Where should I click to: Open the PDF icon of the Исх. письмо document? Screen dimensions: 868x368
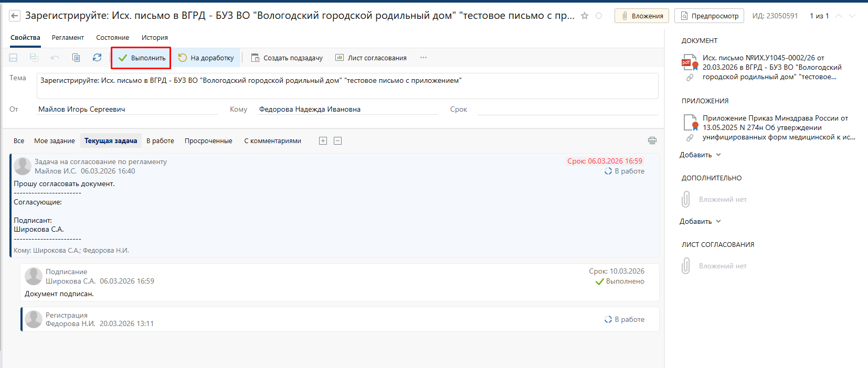pos(689,62)
